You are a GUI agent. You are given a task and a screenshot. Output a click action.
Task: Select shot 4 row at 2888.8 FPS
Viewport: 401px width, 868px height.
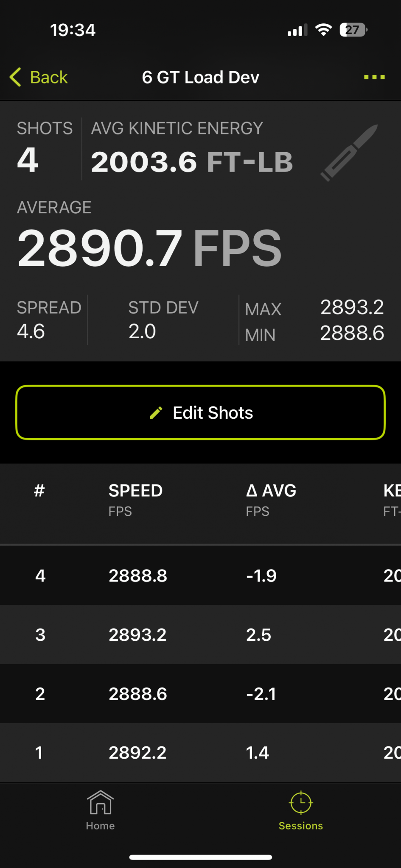pyautogui.click(x=200, y=576)
